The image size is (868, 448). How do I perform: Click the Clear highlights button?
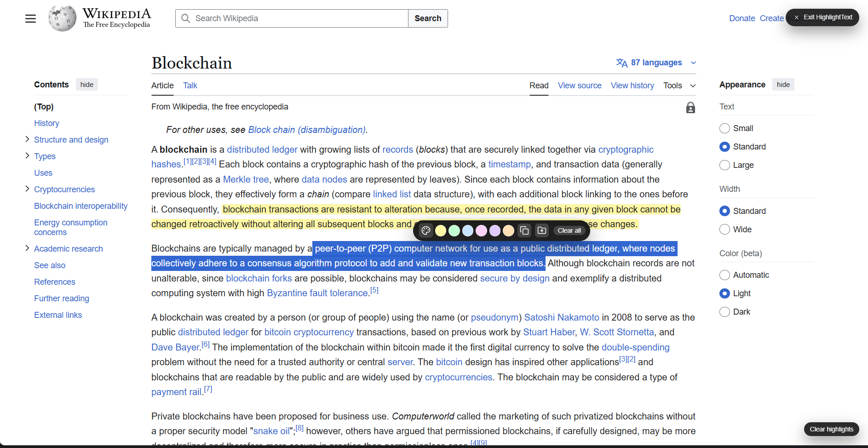[x=831, y=429]
